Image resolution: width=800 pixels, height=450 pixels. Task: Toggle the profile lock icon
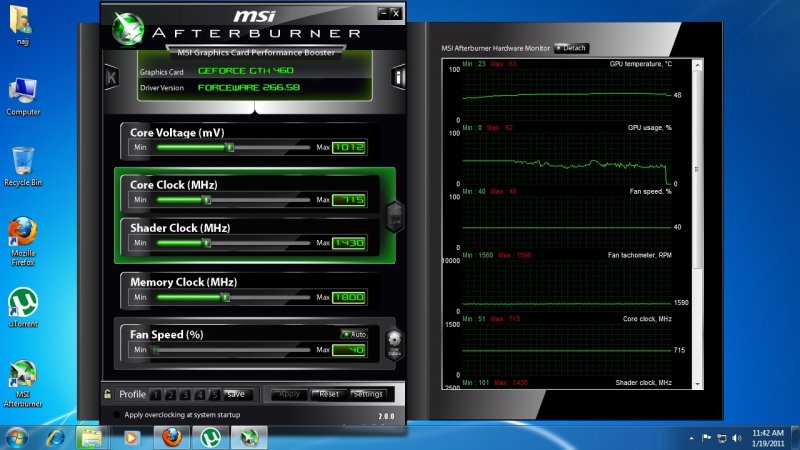(108, 394)
